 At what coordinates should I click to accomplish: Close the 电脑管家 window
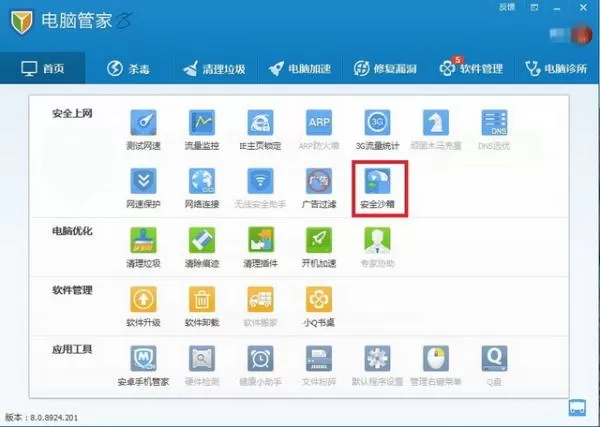click(584, 7)
